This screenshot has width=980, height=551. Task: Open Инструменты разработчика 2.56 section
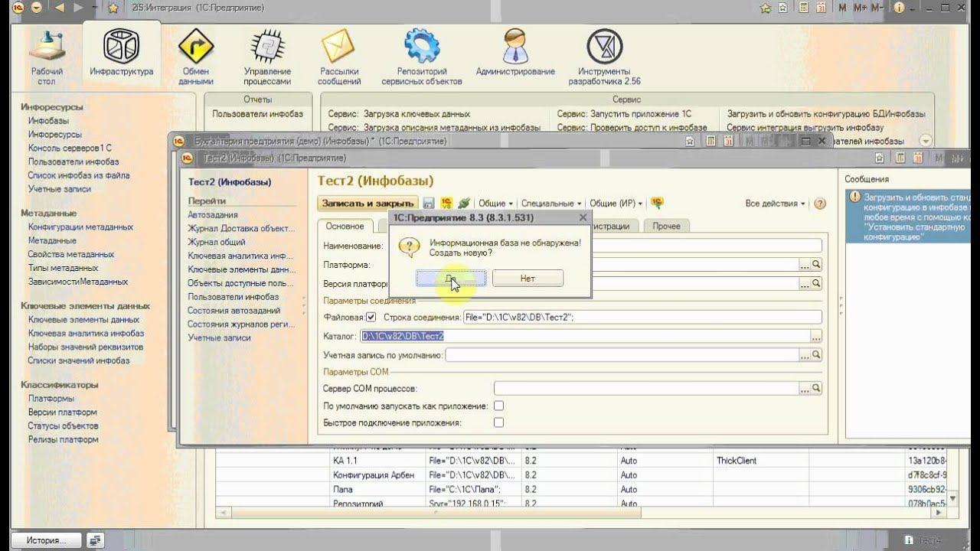(604, 57)
